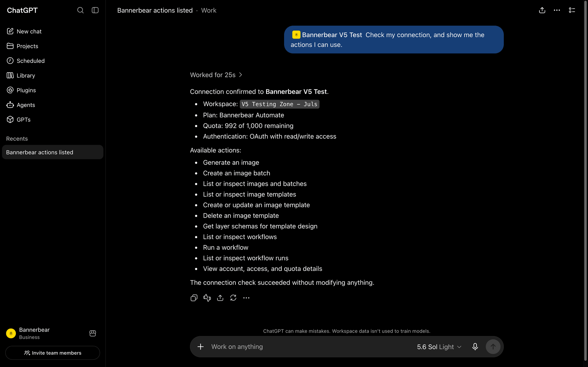Click Delete an image template text
This screenshot has width=588, height=367.
pos(241,216)
